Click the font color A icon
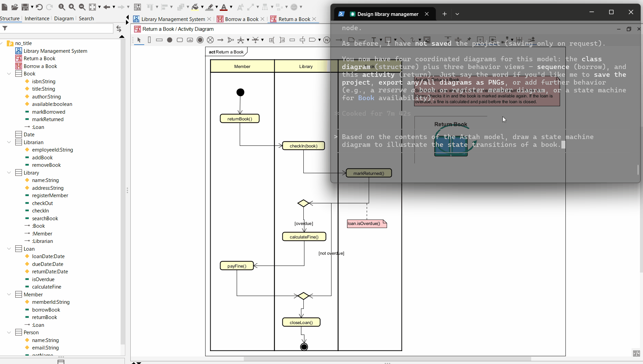 tap(224, 7)
